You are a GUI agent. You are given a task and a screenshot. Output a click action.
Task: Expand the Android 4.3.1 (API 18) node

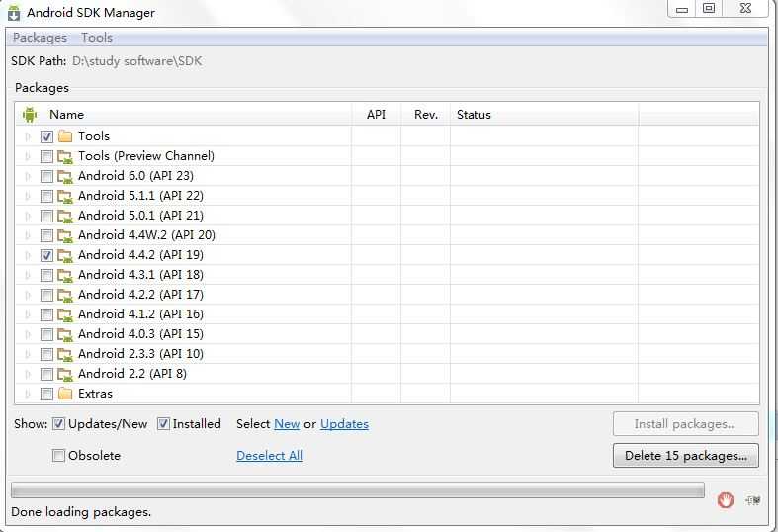[x=28, y=276]
